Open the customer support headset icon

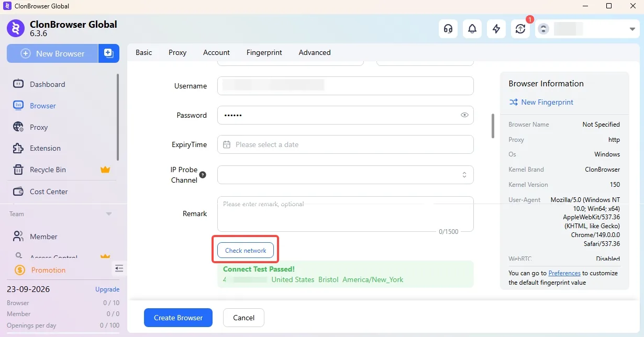click(448, 29)
